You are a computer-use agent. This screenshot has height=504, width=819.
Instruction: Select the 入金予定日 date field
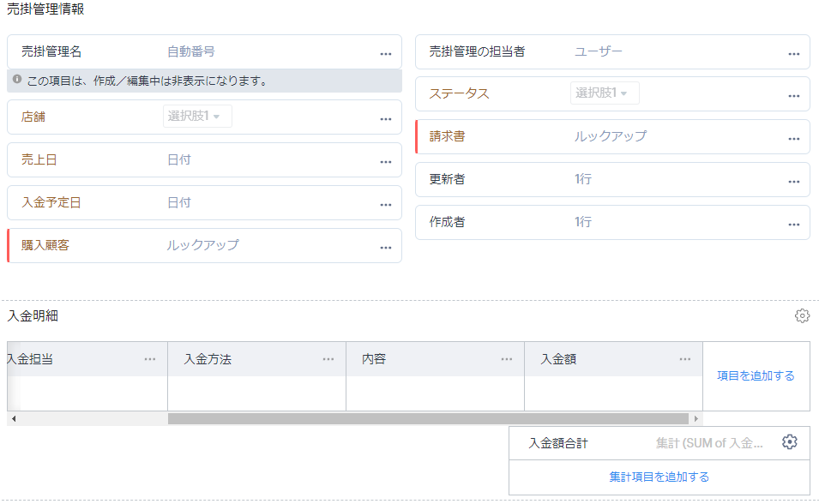pos(204,202)
